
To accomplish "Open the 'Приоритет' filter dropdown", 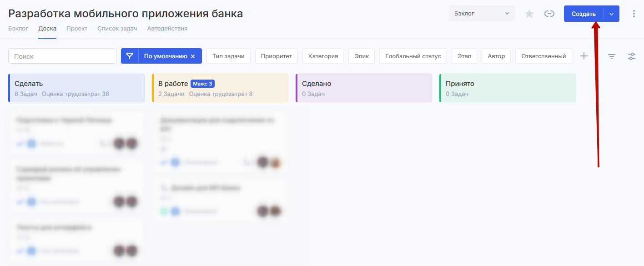I will click(x=276, y=56).
